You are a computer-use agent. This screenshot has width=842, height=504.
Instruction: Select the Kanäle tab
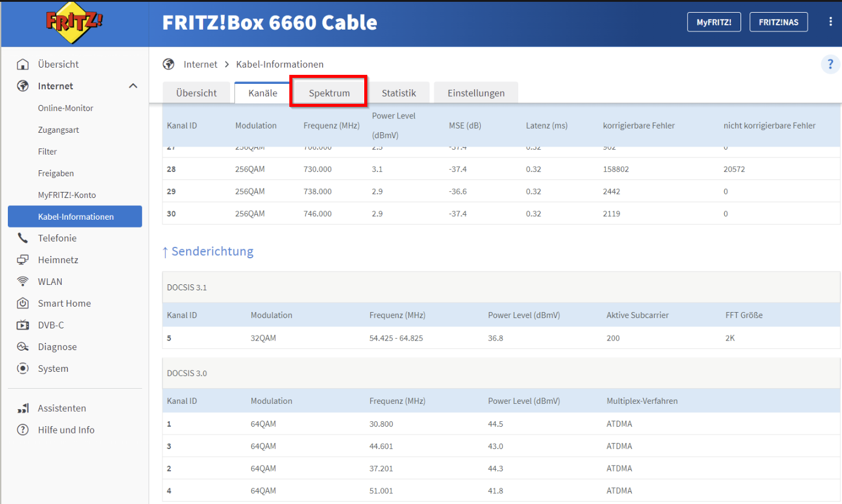263,93
